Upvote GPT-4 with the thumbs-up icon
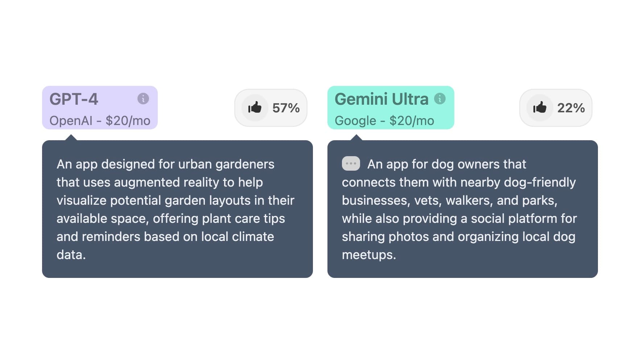The width and height of the screenshot is (644, 358). tap(255, 108)
